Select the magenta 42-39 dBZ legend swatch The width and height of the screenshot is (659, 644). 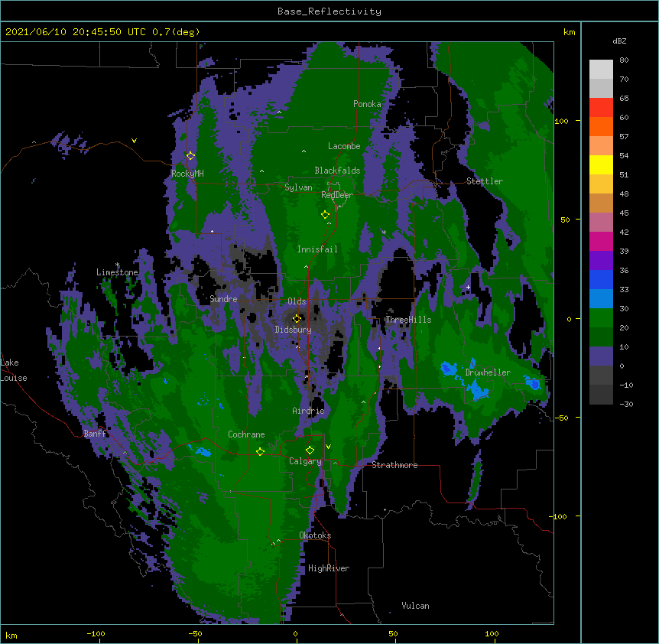click(601, 242)
